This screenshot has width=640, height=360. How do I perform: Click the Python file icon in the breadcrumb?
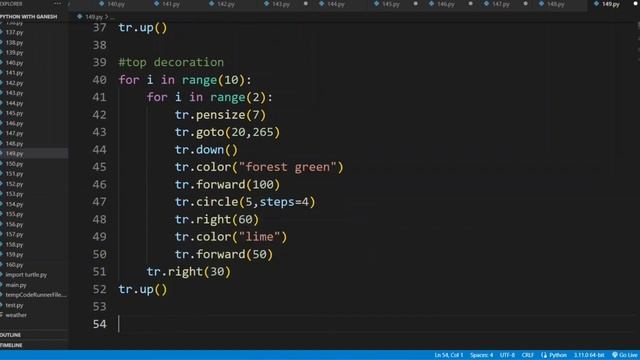(x=80, y=17)
